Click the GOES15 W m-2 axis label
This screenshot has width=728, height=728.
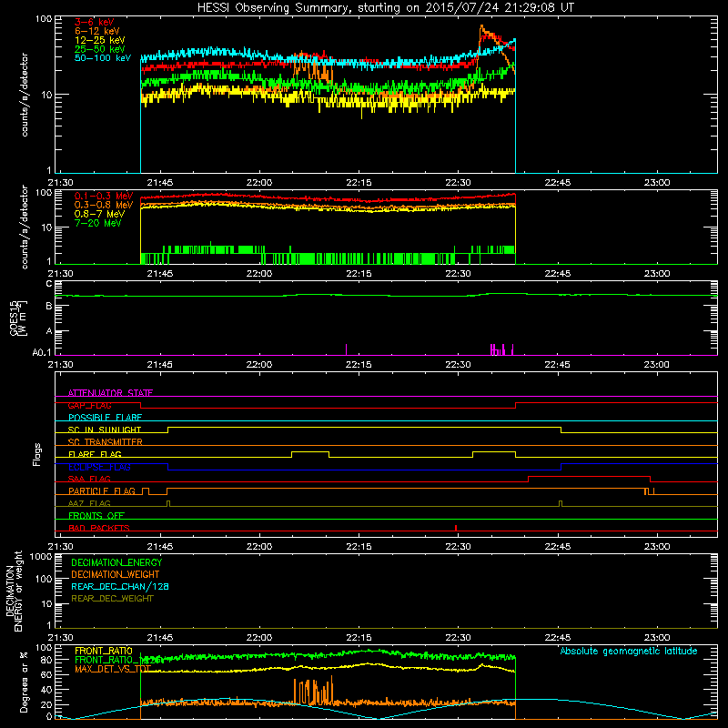18,318
